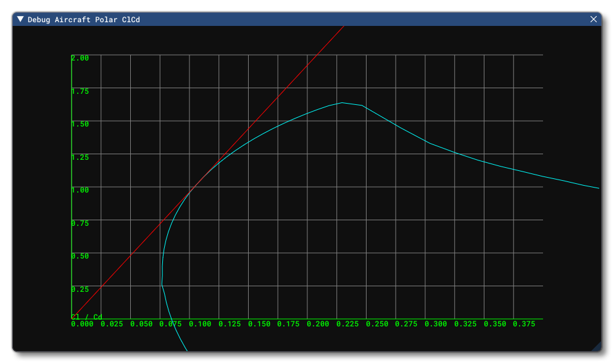The height and width of the screenshot is (364, 614).
Task: Select the 2.00 label on vertical axis
Action: click(x=80, y=58)
